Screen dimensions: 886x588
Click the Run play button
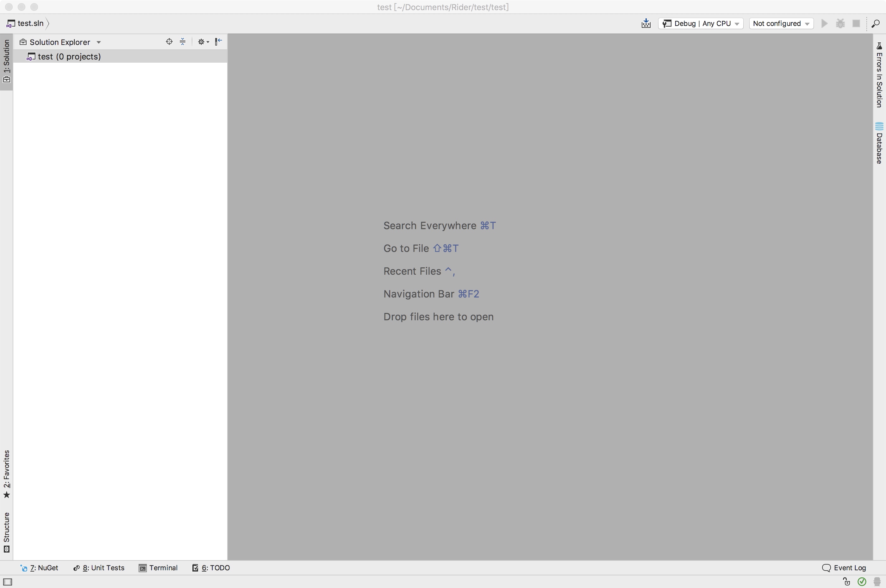click(x=824, y=23)
